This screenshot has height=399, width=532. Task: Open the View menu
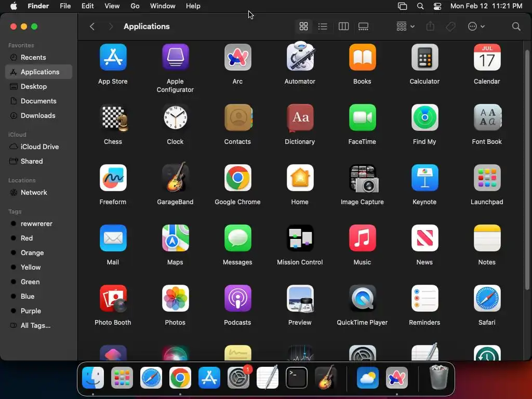click(112, 6)
